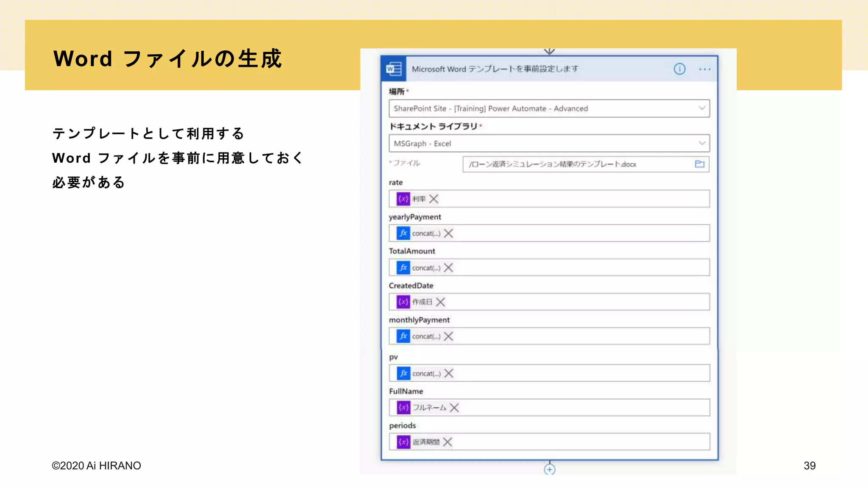
Task: Click the ファイル path input field
Action: pyautogui.click(x=586, y=164)
